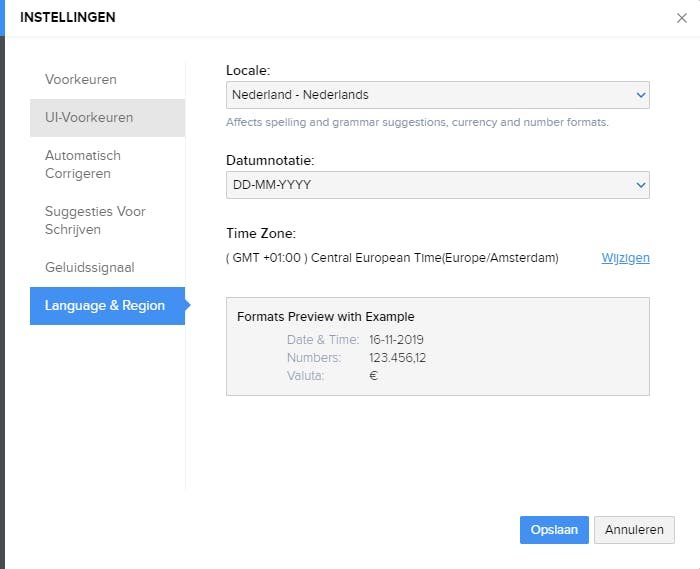
Task: Select the Geluidssignaal sidebar item
Action: (90, 267)
